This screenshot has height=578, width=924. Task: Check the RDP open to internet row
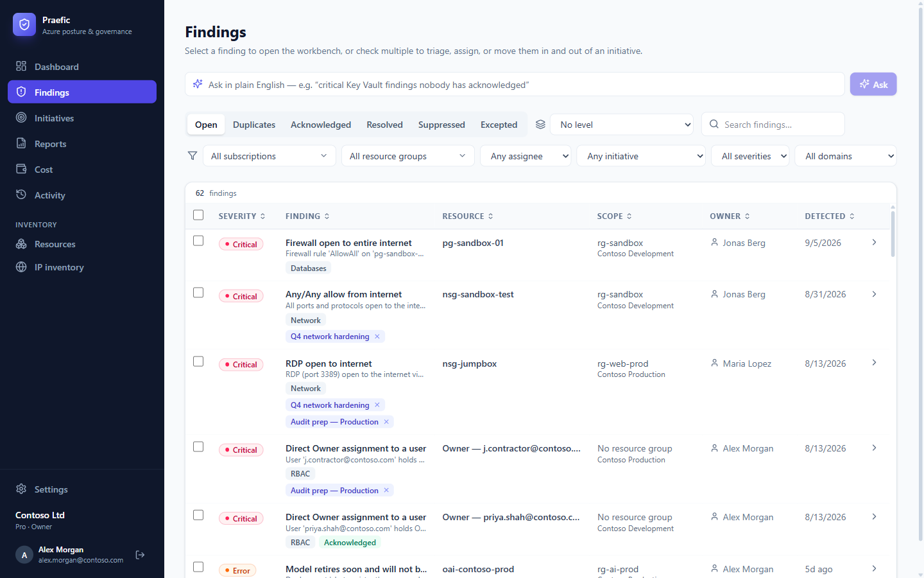[x=198, y=362]
